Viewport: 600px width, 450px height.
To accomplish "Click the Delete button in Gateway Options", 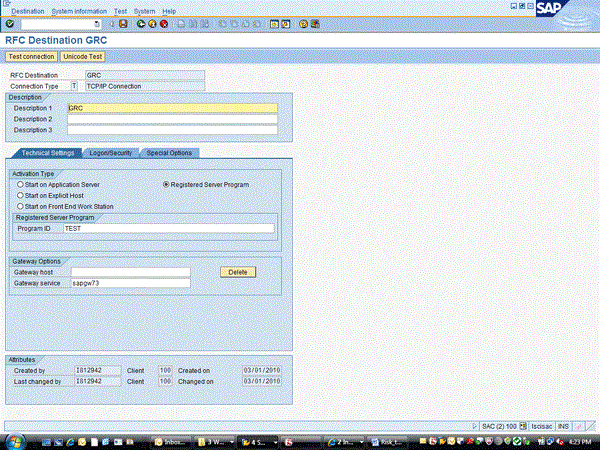I will point(238,272).
